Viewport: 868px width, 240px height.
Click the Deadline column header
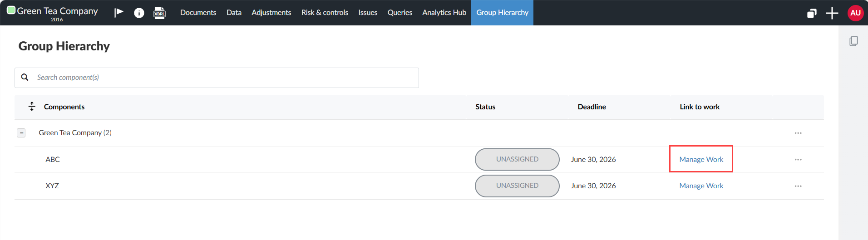tap(592, 107)
